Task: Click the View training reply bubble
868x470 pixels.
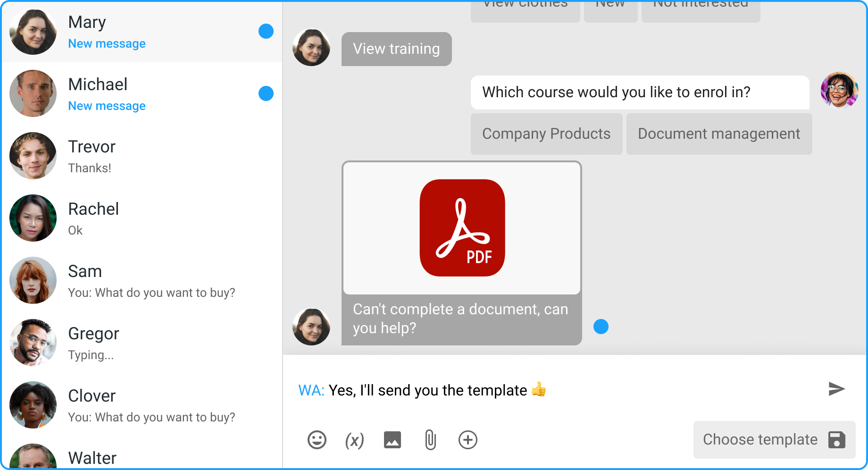Action: [x=396, y=49]
